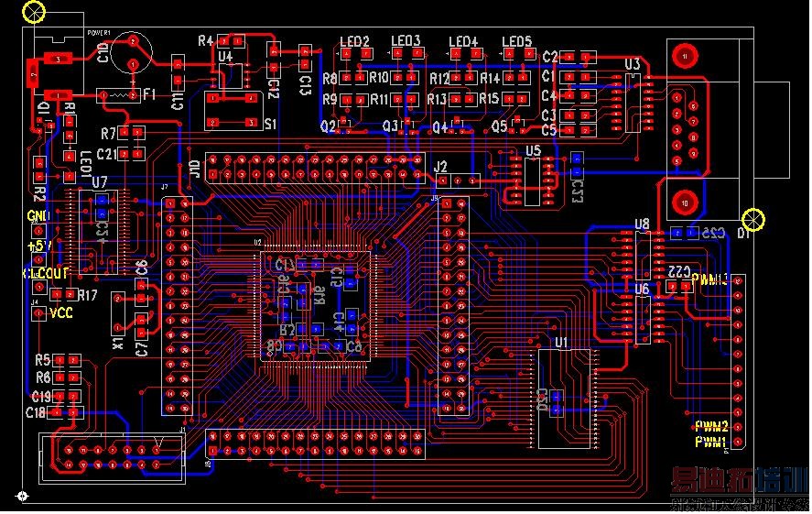The image size is (812, 514).
Task: Click the origin marker at the board corner
Action: coord(22,497)
